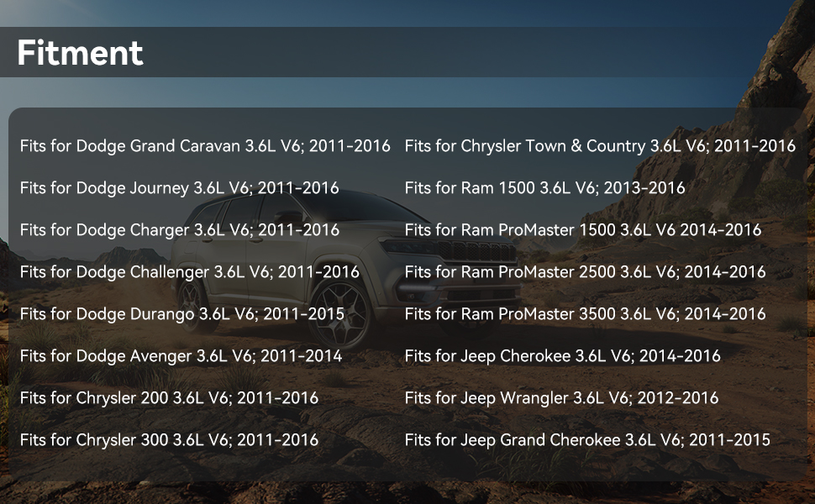The image size is (815, 504).
Task: Select the Chrysler Town & Country fitment line
Action: tap(600, 146)
